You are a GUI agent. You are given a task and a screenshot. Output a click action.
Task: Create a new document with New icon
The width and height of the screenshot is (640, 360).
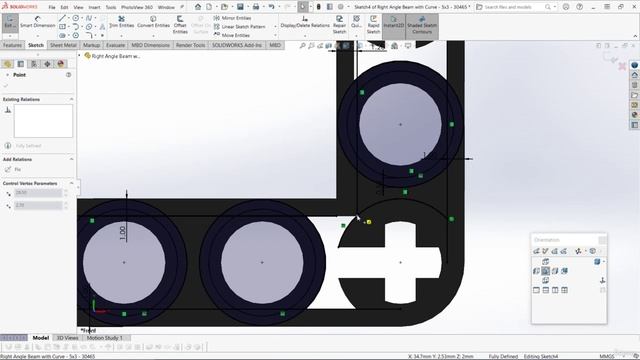pos(209,7)
